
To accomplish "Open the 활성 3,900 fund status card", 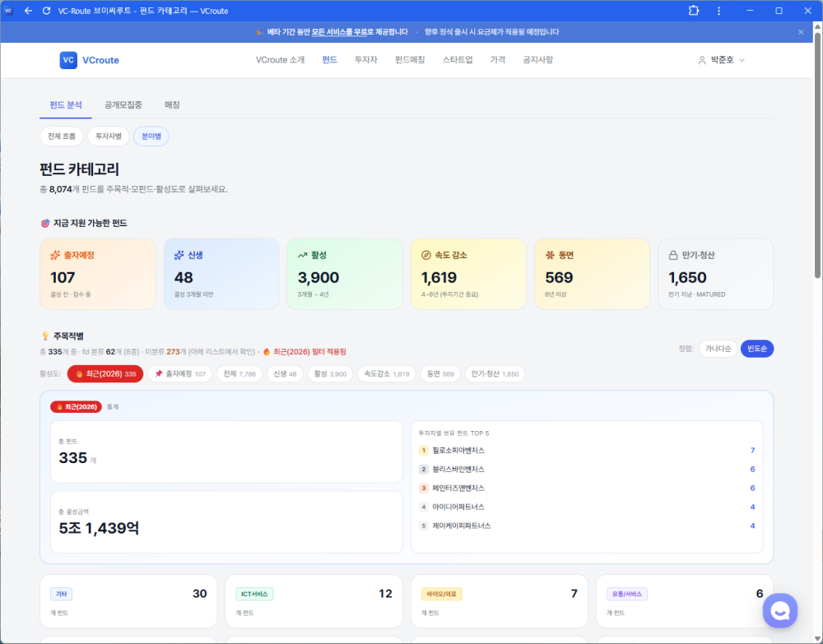I will [345, 274].
